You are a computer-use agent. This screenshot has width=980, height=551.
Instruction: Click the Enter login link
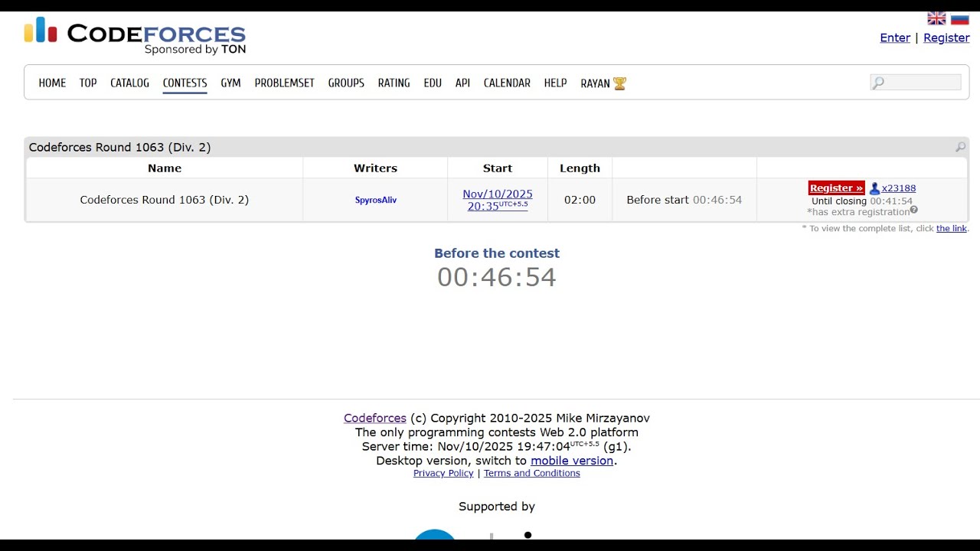[x=895, y=37]
